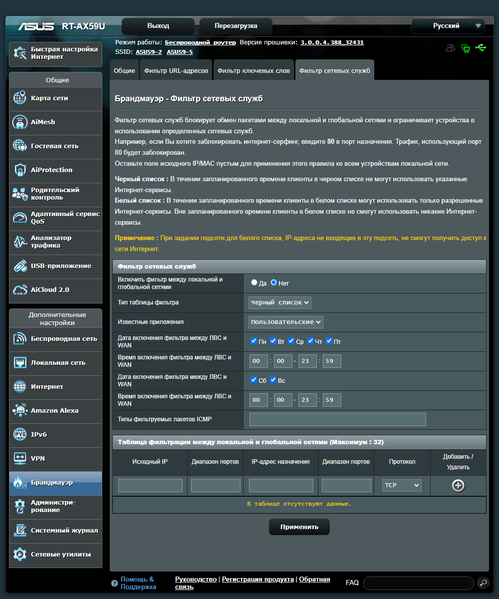This screenshot has height=599, width=499.
Task: Expand the Пользовательские known applications dropdown
Action: pos(286,322)
